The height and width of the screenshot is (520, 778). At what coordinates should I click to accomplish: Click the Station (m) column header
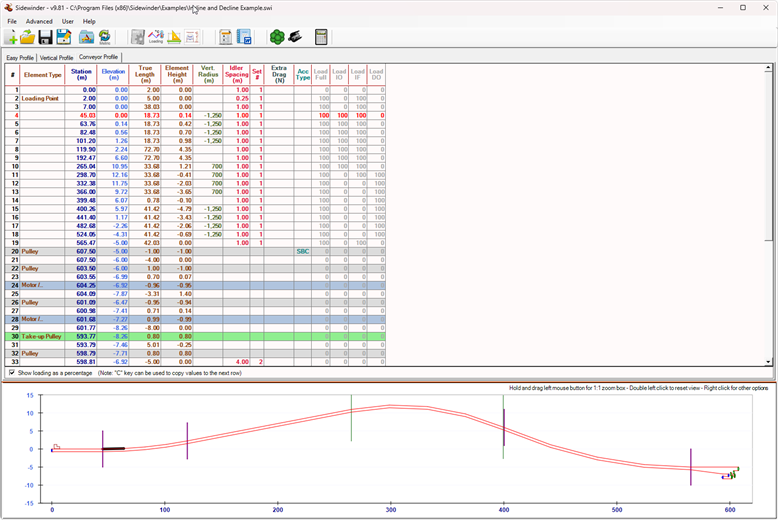[82, 74]
